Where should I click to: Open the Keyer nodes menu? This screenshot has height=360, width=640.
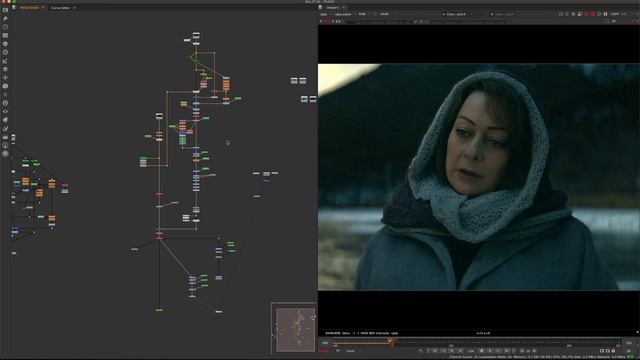pyautogui.click(x=5, y=61)
